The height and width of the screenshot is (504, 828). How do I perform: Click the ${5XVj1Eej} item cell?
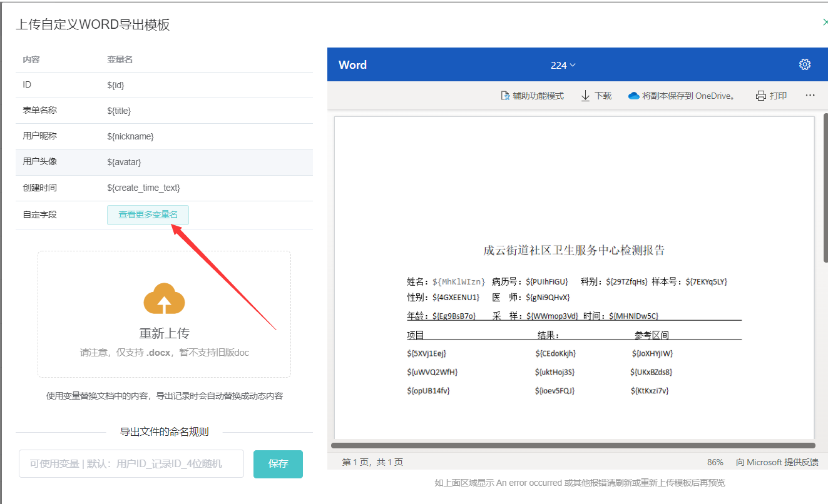coord(426,353)
